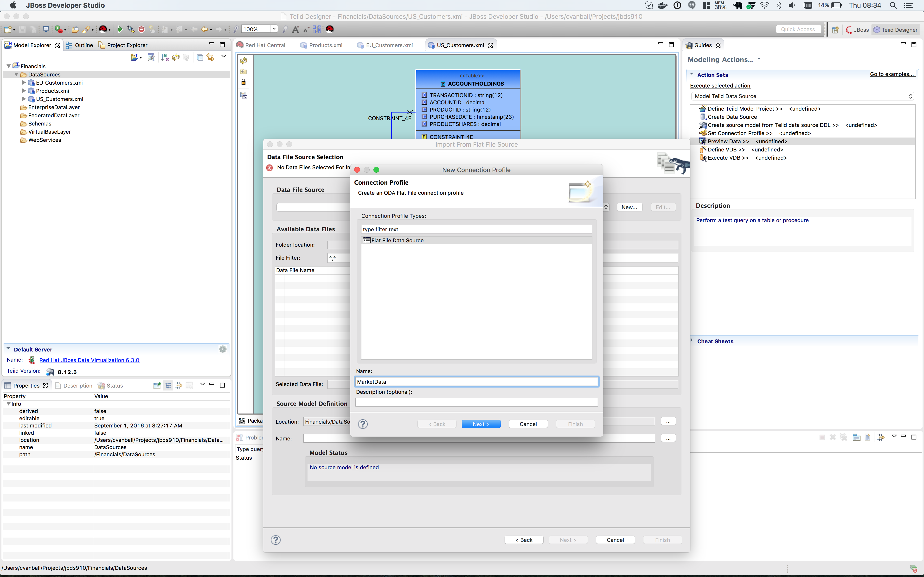Expand the EU_Customers.xmi tree node
Image resolution: width=924 pixels, height=577 pixels.
point(24,82)
